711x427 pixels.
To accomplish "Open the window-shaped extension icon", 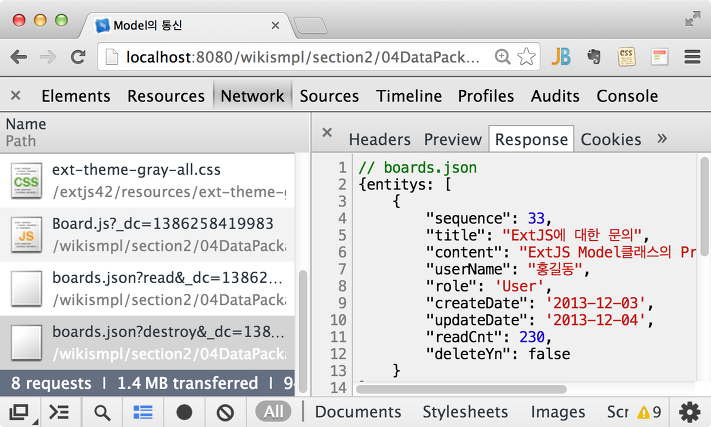I will [659, 57].
